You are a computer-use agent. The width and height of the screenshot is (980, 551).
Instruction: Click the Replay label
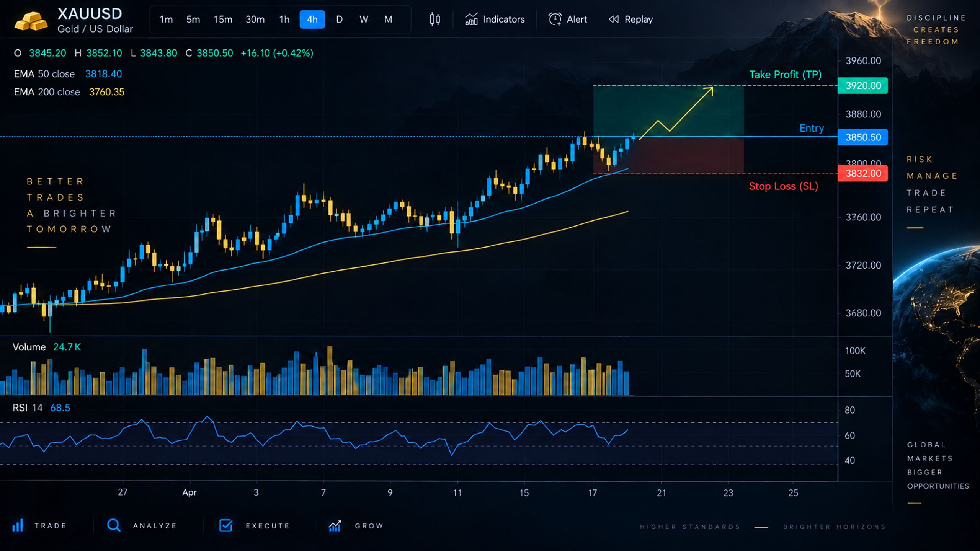(639, 20)
